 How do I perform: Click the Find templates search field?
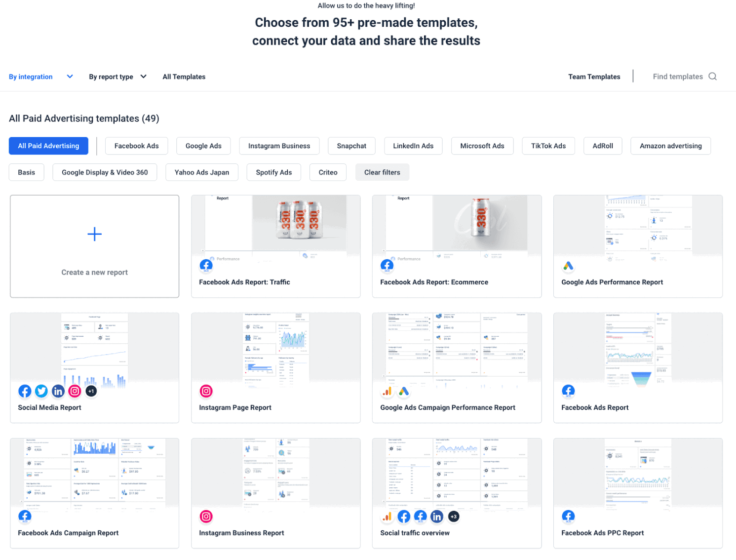click(x=678, y=77)
